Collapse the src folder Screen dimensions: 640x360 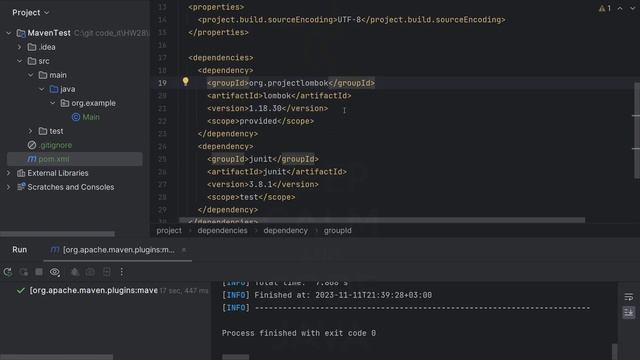click(20, 61)
